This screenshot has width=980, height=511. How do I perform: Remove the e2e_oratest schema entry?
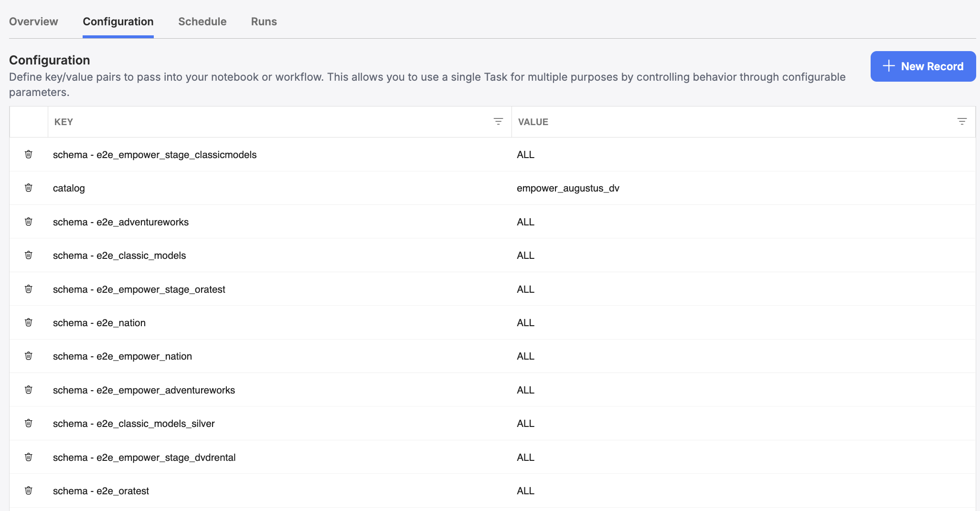(x=29, y=490)
